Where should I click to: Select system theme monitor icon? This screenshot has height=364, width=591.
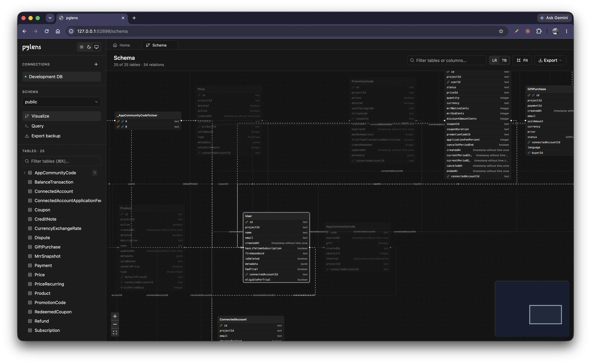(x=96, y=47)
